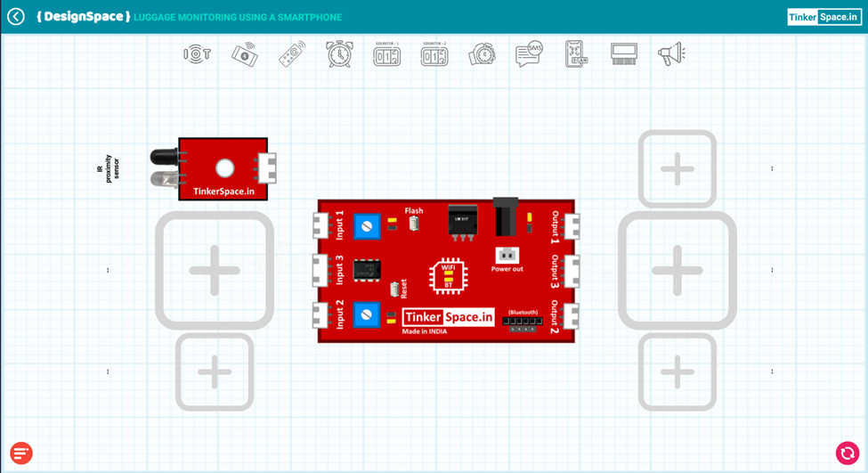Select the IR proximity sensor module

click(214, 169)
